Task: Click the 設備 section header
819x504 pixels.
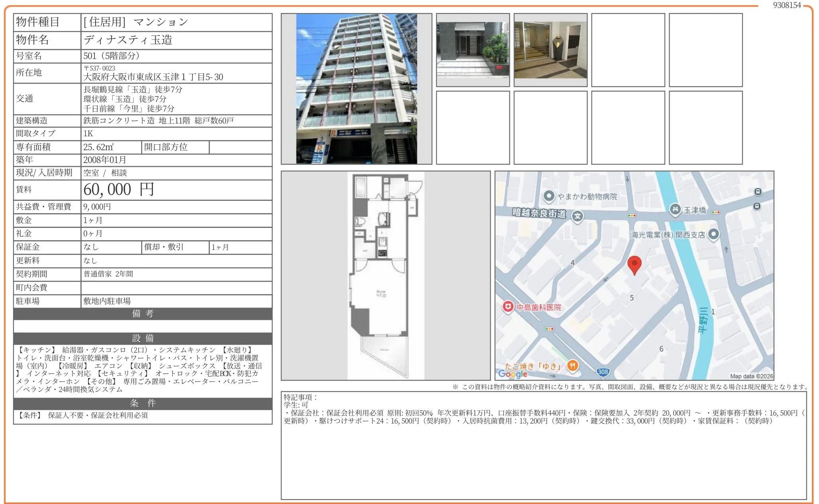Action: coord(143,338)
